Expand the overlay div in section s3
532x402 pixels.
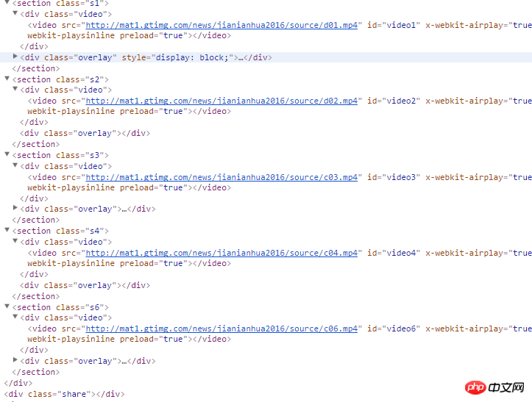click(x=15, y=207)
